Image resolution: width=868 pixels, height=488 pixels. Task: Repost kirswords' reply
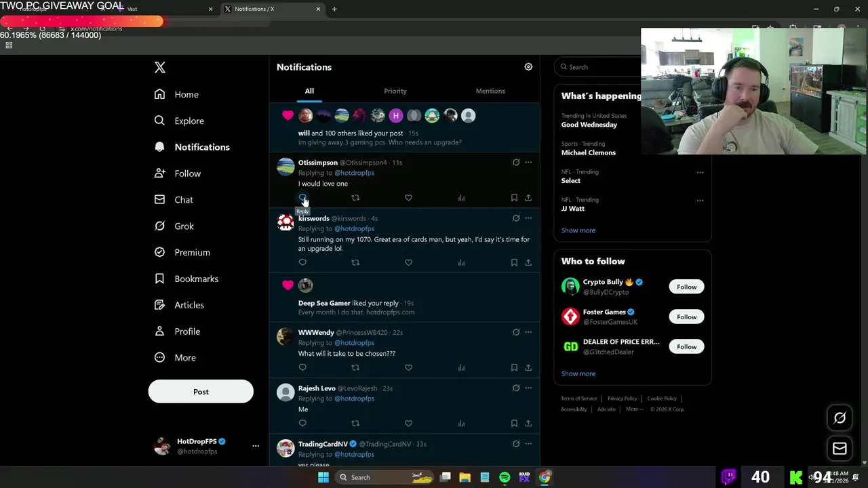click(x=355, y=262)
